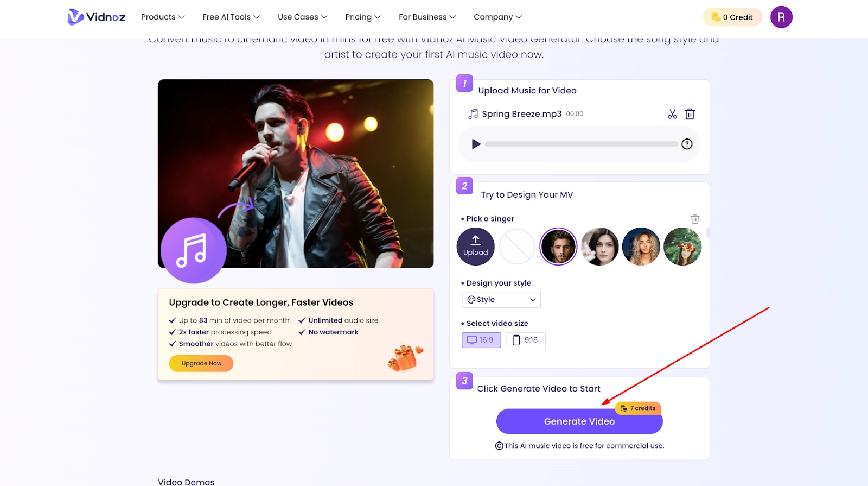Expand the Free AI Tools menu

[231, 17]
